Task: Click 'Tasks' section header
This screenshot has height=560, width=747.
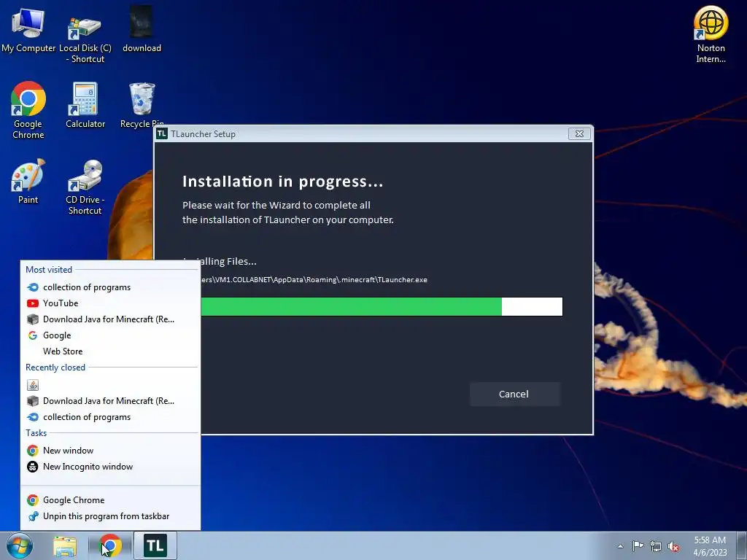Action: pyautogui.click(x=36, y=433)
